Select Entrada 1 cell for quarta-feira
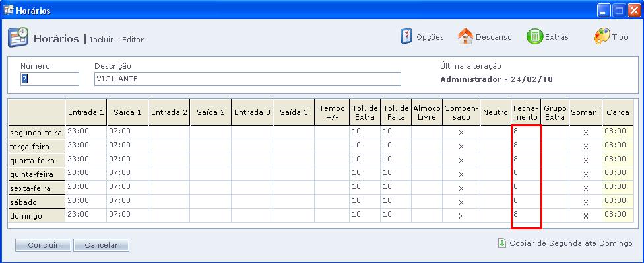644x263 pixels. 86,161
